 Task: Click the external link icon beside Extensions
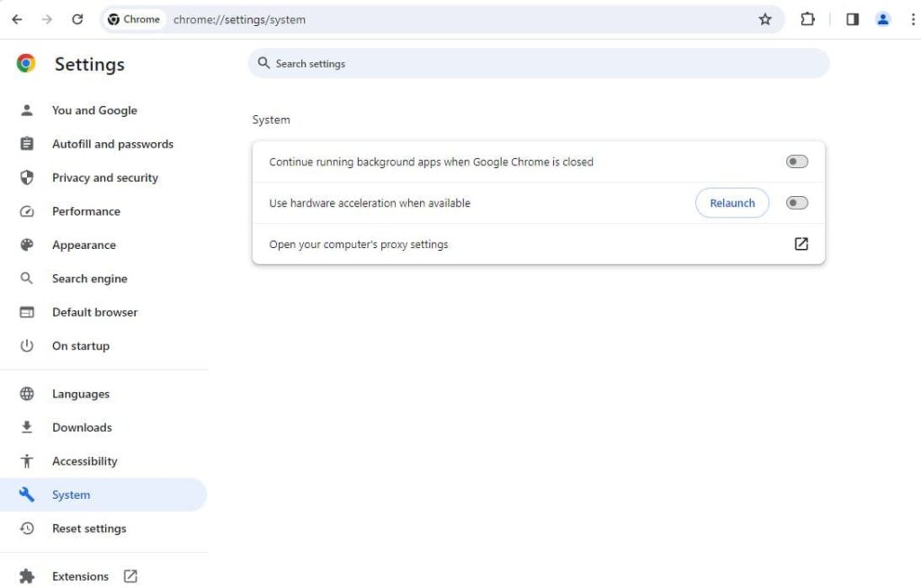(130, 576)
